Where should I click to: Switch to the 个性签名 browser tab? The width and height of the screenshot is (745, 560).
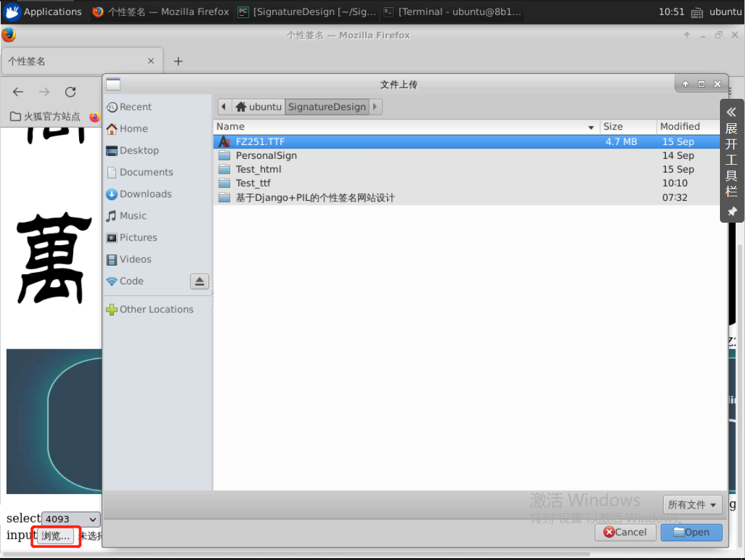point(79,61)
